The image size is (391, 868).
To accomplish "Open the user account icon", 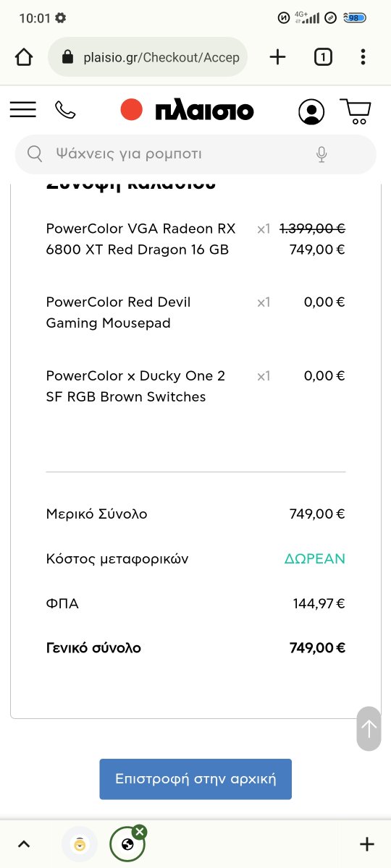I will tap(311, 111).
